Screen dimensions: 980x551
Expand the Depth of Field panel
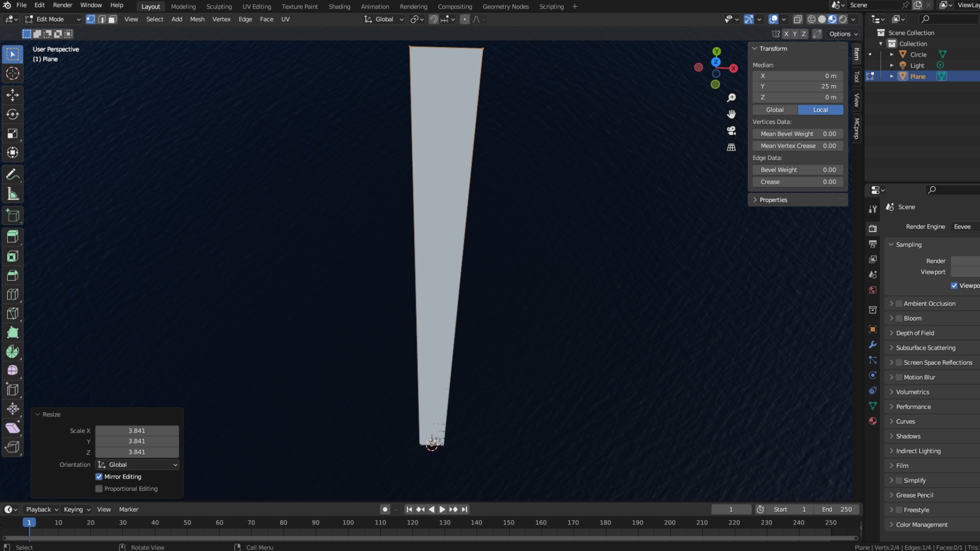point(915,333)
